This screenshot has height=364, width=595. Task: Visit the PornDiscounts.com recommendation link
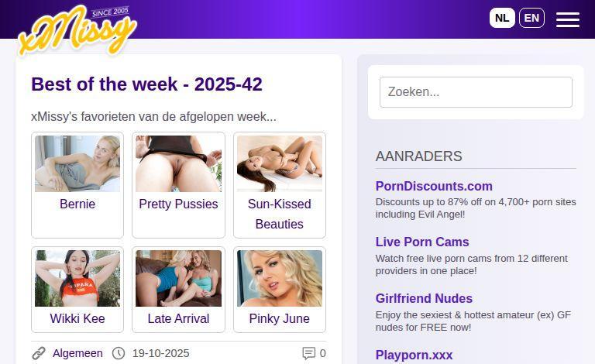(x=434, y=186)
